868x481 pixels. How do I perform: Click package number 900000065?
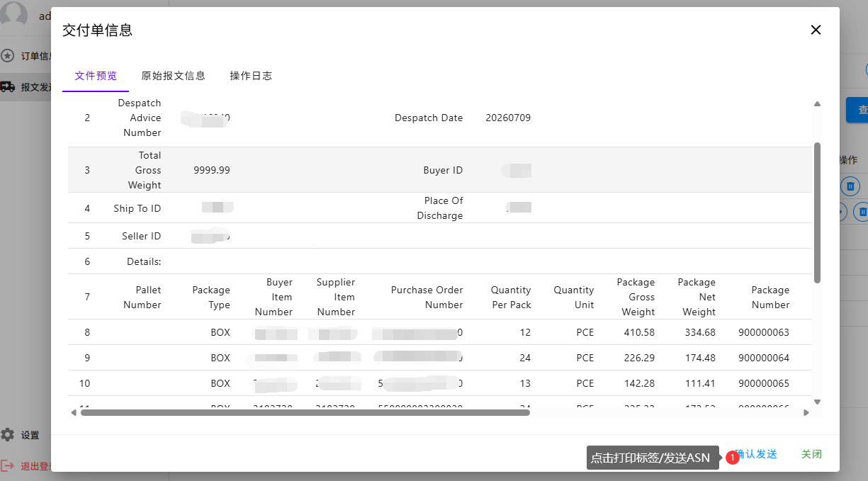[764, 383]
